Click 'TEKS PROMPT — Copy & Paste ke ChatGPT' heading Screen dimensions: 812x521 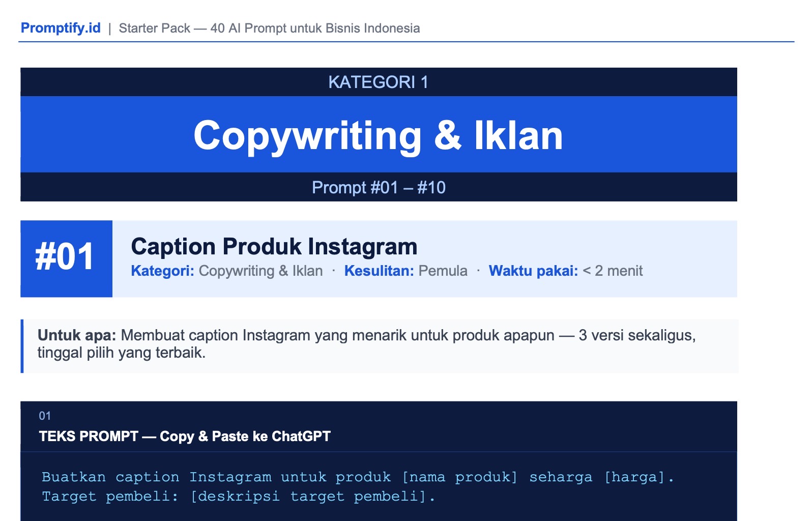[x=185, y=436]
